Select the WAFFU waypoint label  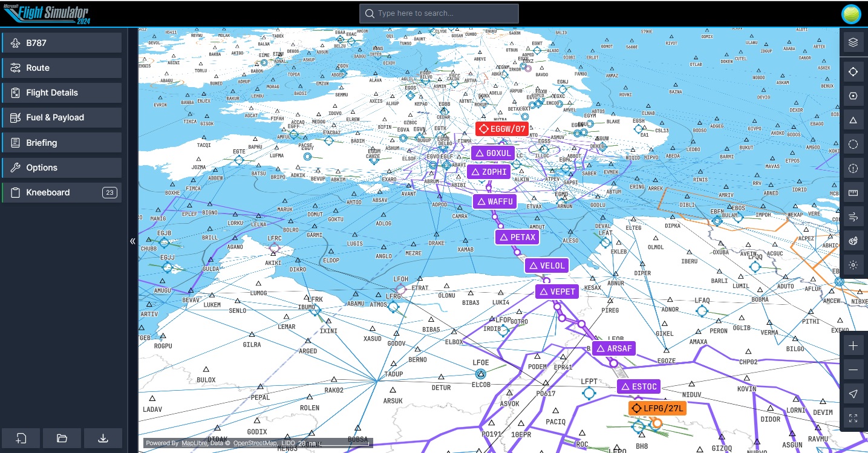495,201
